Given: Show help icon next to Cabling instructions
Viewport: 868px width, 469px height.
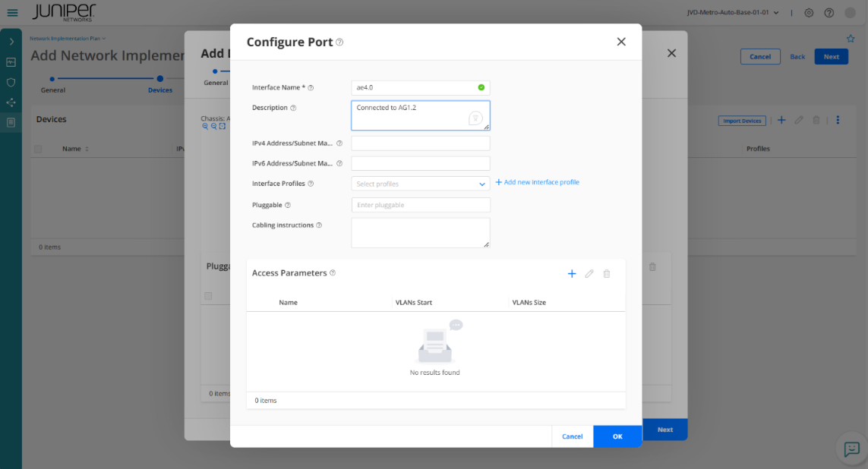Looking at the screenshot, I should click(319, 225).
